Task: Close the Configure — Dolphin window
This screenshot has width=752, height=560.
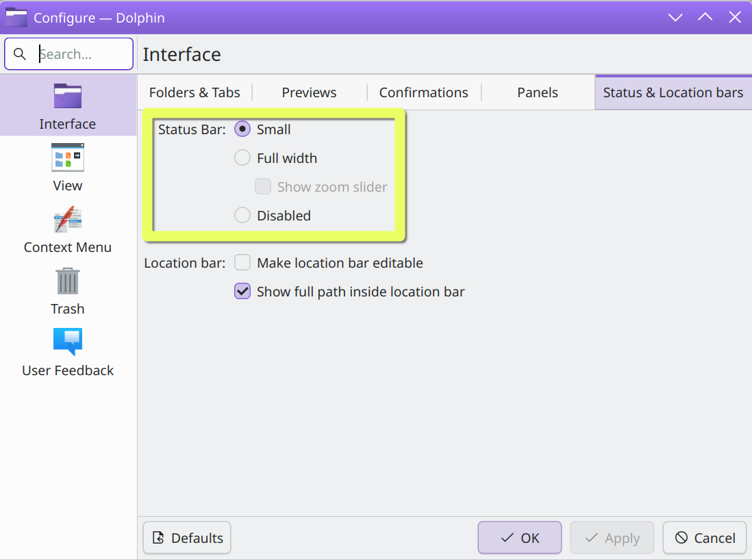Action: 735,18
